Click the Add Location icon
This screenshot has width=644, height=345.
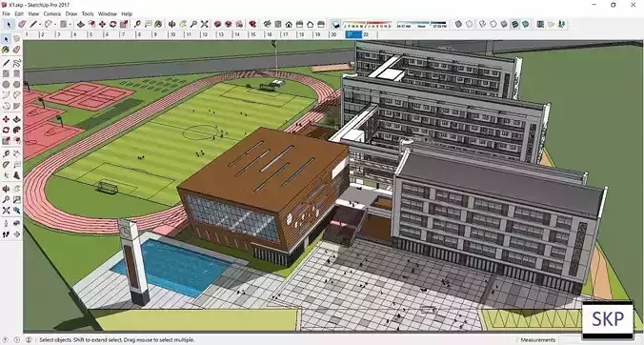pyautogui.click(x=540, y=24)
